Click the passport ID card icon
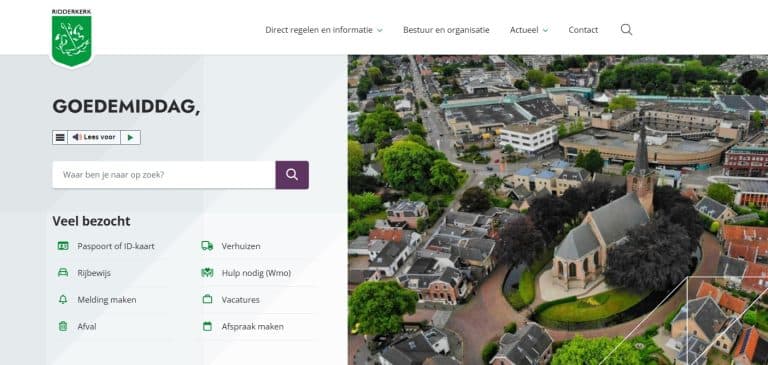768x365 pixels. (63, 246)
